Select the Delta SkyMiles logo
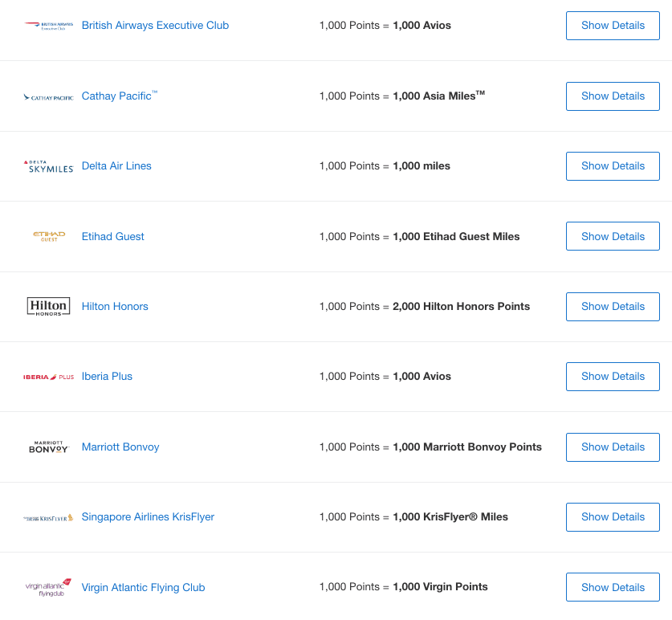This screenshot has width=672, height=620. click(x=47, y=165)
